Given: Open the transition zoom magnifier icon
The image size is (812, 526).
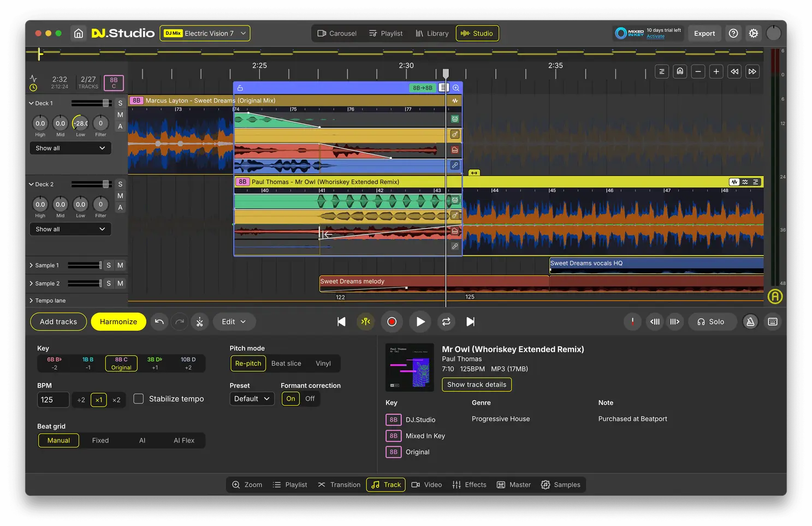Looking at the screenshot, I should pyautogui.click(x=456, y=88).
